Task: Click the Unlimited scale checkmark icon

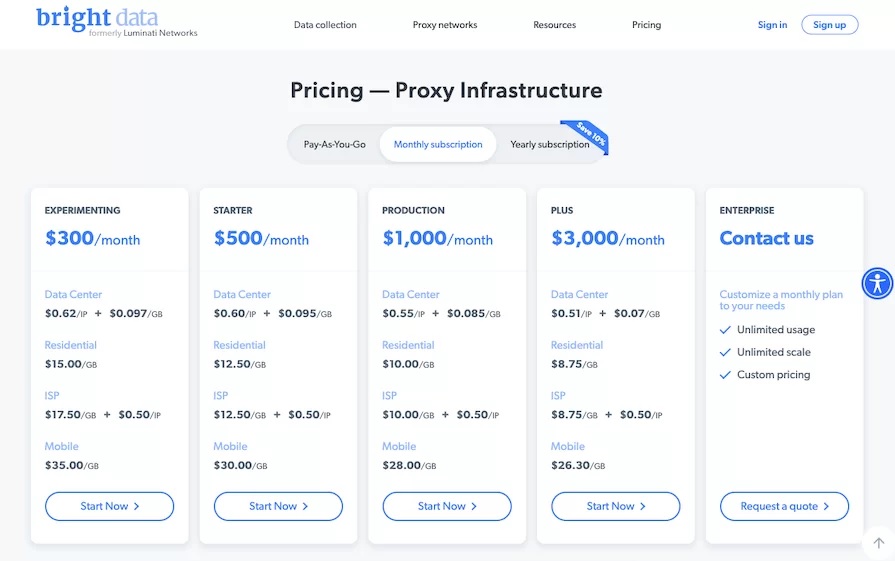Action: [x=725, y=352]
